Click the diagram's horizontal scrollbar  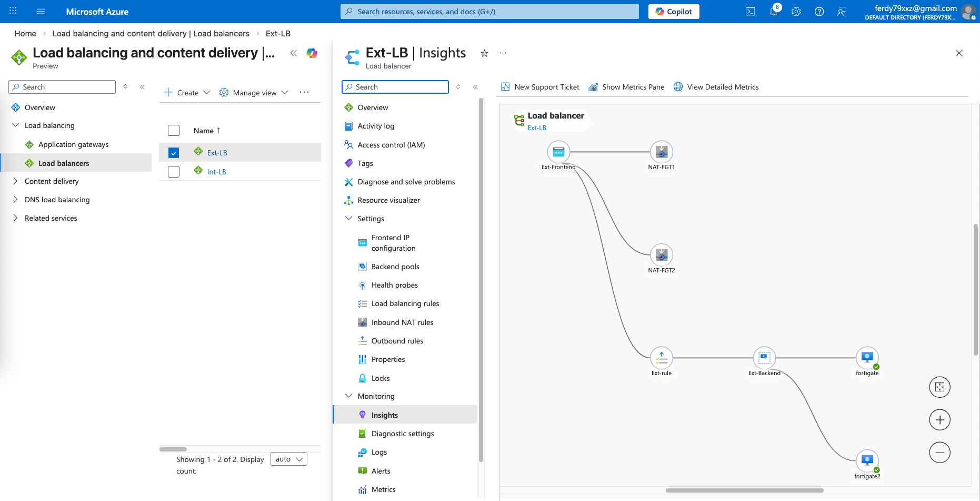[x=744, y=490]
